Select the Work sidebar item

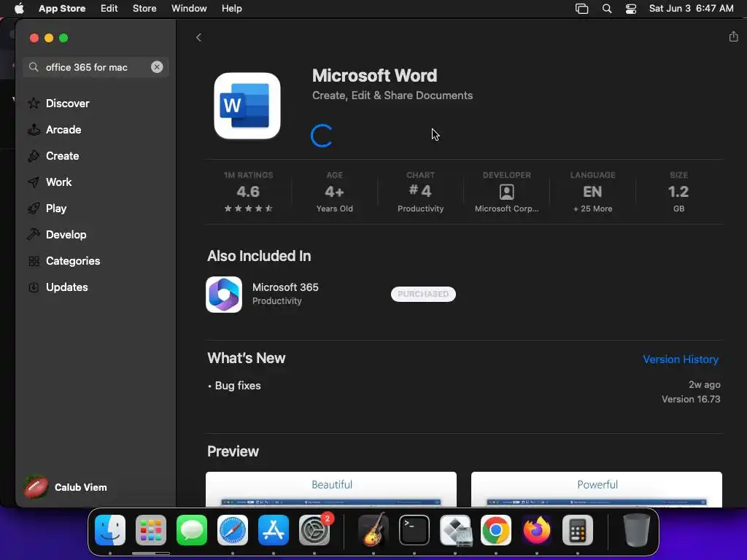click(58, 182)
